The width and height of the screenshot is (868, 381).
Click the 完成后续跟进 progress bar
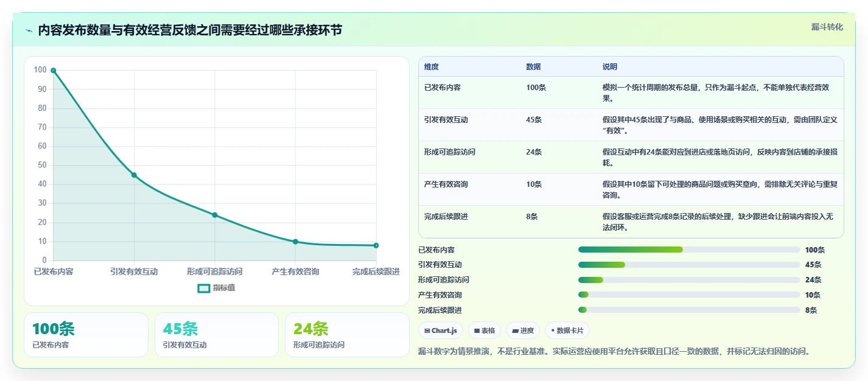click(689, 310)
